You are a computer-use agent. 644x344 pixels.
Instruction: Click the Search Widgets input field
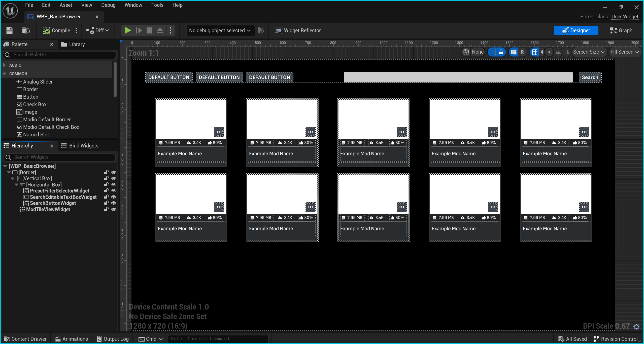pyautogui.click(x=60, y=157)
